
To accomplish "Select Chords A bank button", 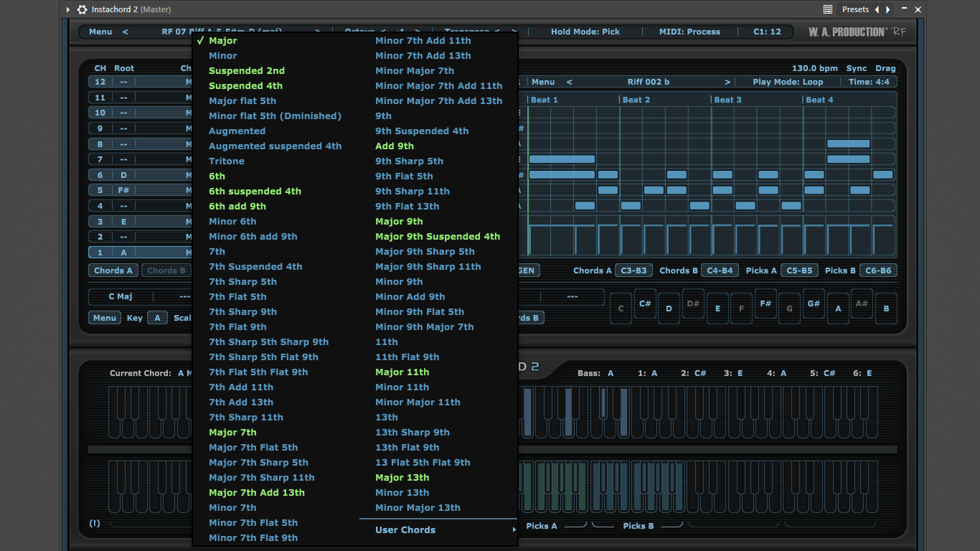I will click(113, 270).
